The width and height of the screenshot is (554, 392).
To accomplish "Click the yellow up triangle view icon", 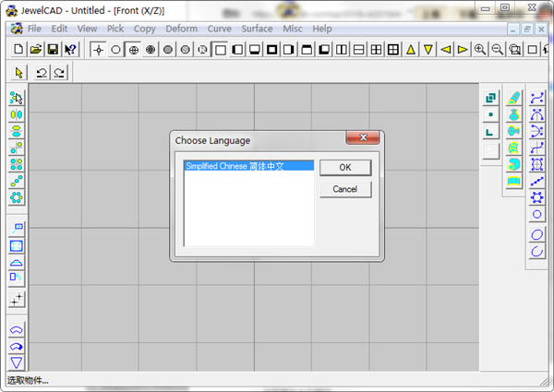I will click(411, 49).
